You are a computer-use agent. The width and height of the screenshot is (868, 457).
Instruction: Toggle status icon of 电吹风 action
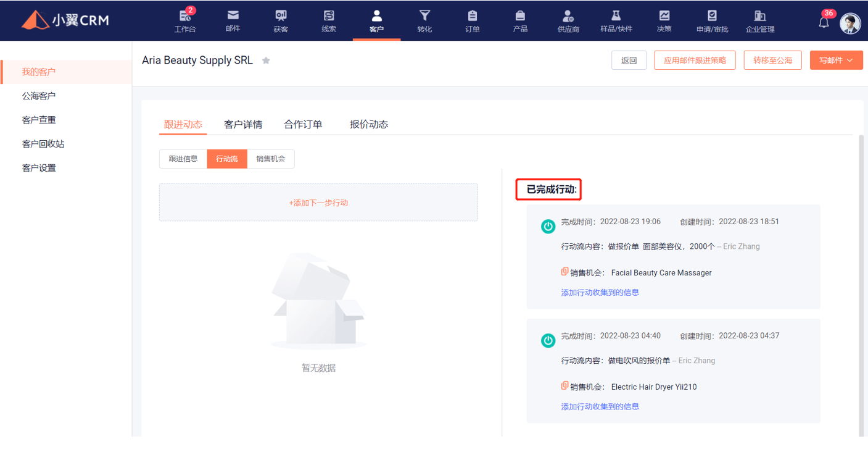548,340
